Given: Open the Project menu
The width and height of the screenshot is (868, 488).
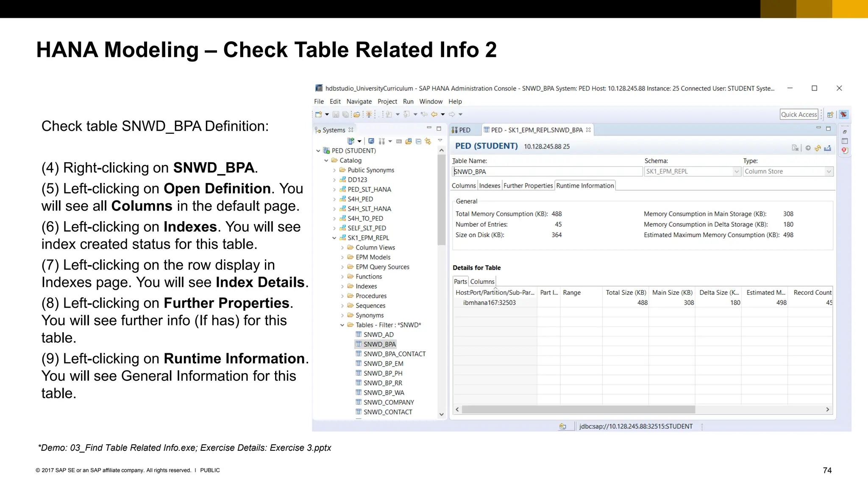Looking at the screenshot, I should (x=387, y=102).
